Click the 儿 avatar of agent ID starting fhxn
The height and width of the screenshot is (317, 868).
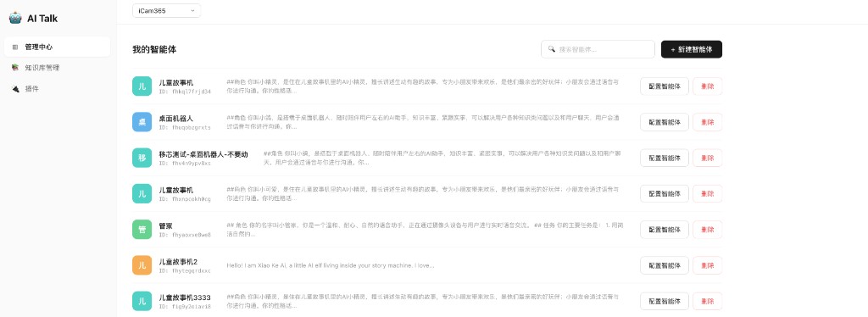[x=142, y=193]
